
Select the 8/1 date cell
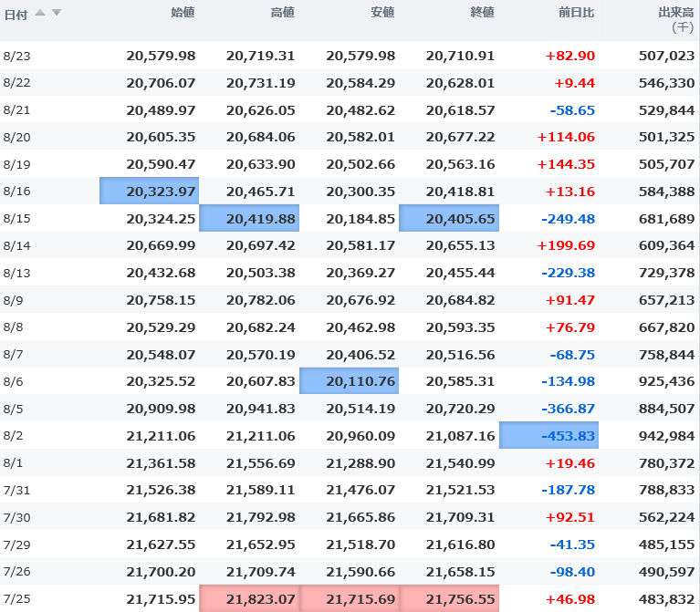click(14, 463)
